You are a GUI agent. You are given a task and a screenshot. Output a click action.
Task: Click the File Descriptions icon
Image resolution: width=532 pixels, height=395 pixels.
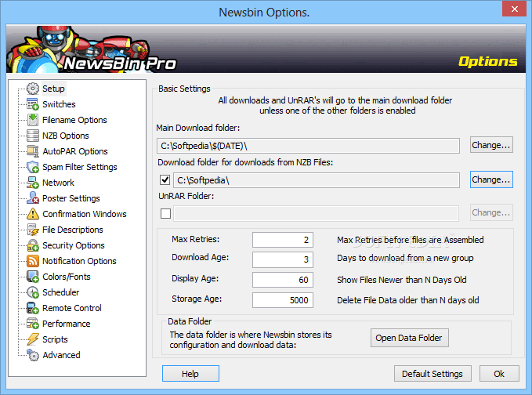pyautogui.click(x=33, y=230)
